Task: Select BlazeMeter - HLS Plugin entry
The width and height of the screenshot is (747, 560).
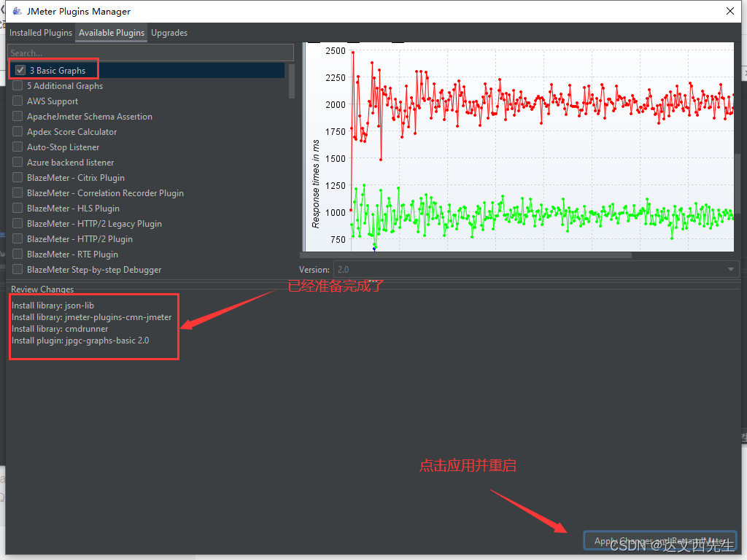Action: [74, 209]
